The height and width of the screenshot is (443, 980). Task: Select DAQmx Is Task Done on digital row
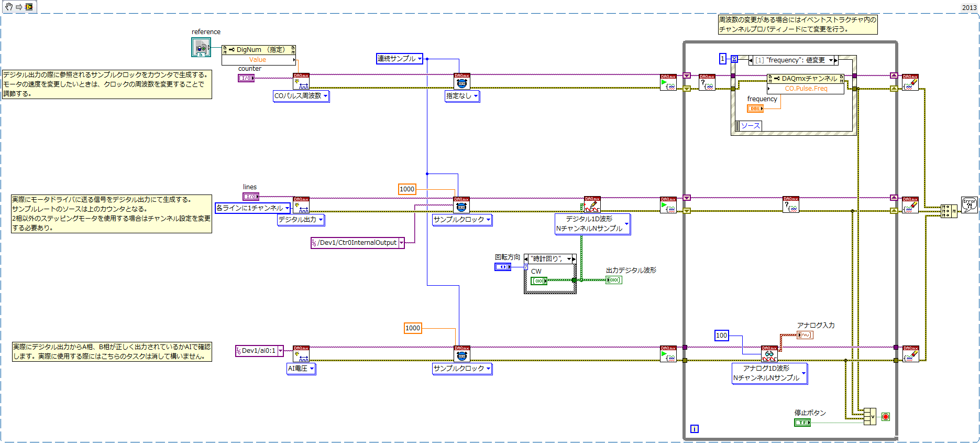(791, 204)
